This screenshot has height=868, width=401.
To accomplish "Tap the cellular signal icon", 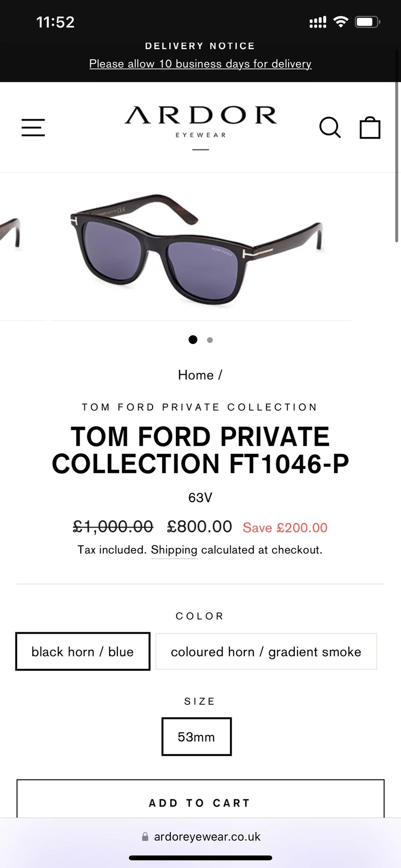I will pyautogui.click(x=317, y=22).
